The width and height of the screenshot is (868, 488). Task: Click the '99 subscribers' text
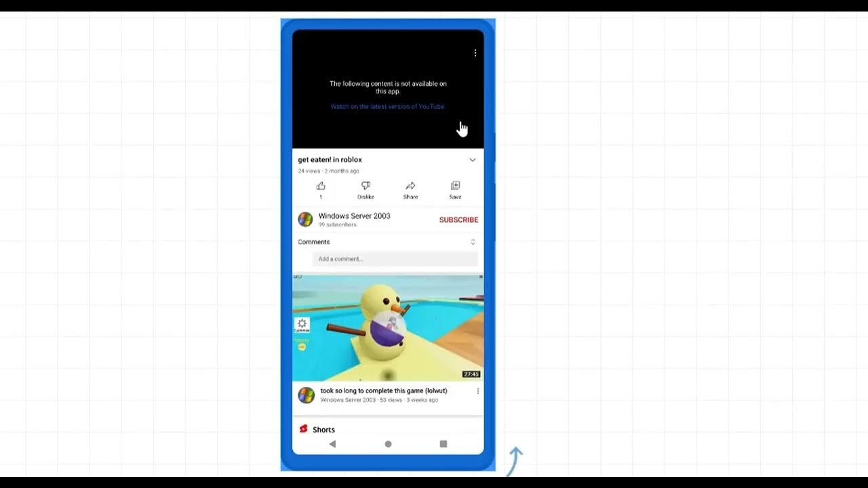click(337, 225)
